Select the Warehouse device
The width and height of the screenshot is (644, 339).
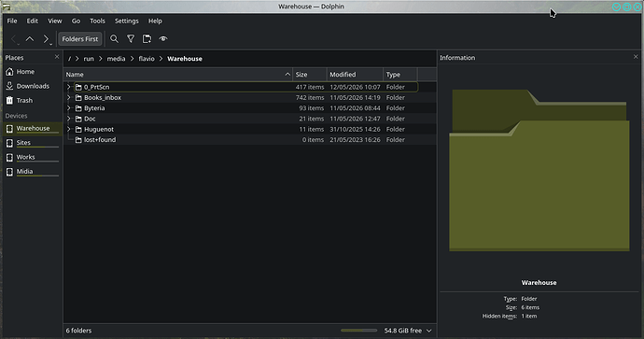[32, 129]
